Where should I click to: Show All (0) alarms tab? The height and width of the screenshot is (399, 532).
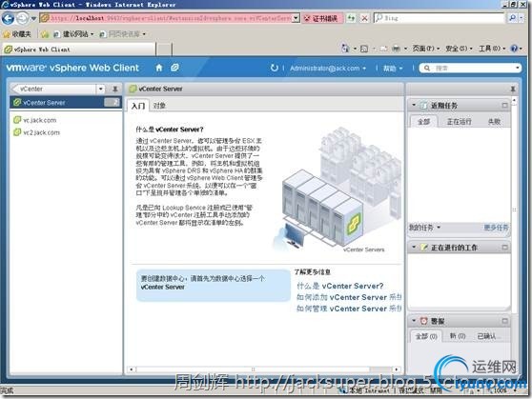(x=426, y=336)
